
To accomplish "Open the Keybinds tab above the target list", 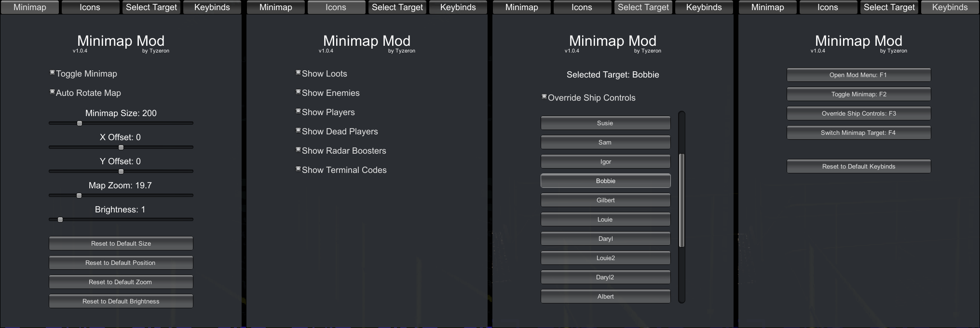I will point(704,7).
